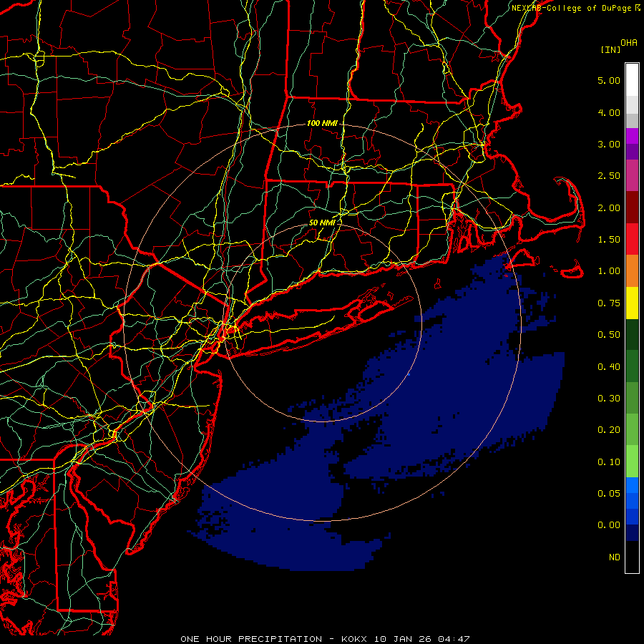Select the orange legend swatch
This screenshot has height=644, width=644.
[x=632, y=271]
